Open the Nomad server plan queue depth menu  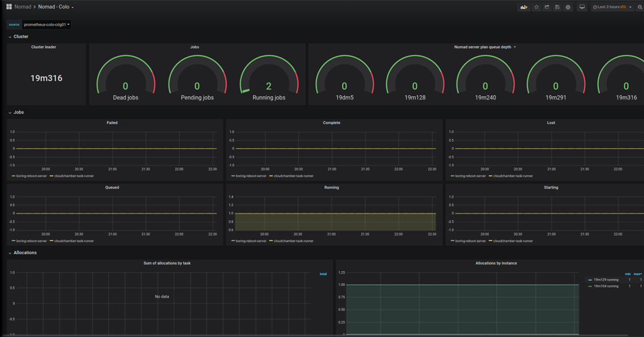pos(485,47)
